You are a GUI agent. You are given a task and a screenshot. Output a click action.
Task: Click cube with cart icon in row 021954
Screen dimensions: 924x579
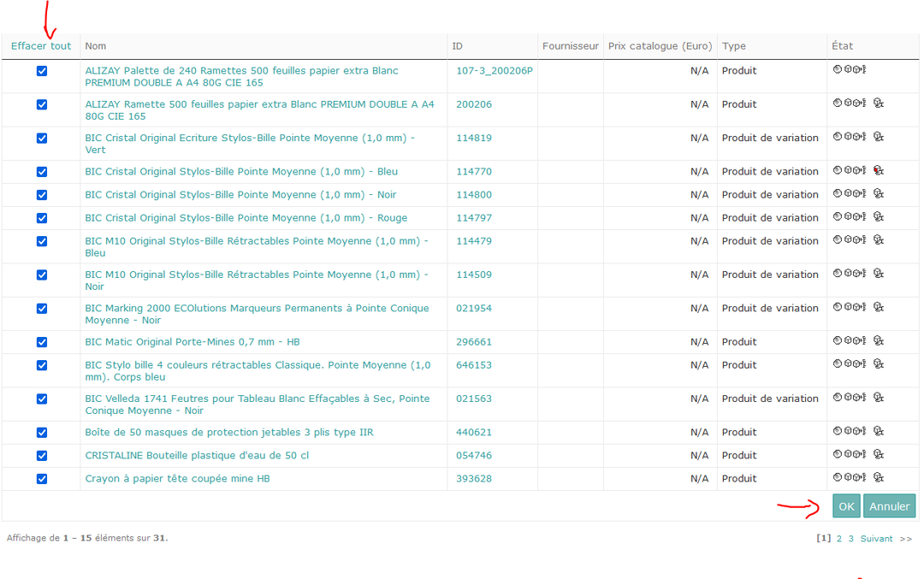pyautogui.click(x=879, y=307)
